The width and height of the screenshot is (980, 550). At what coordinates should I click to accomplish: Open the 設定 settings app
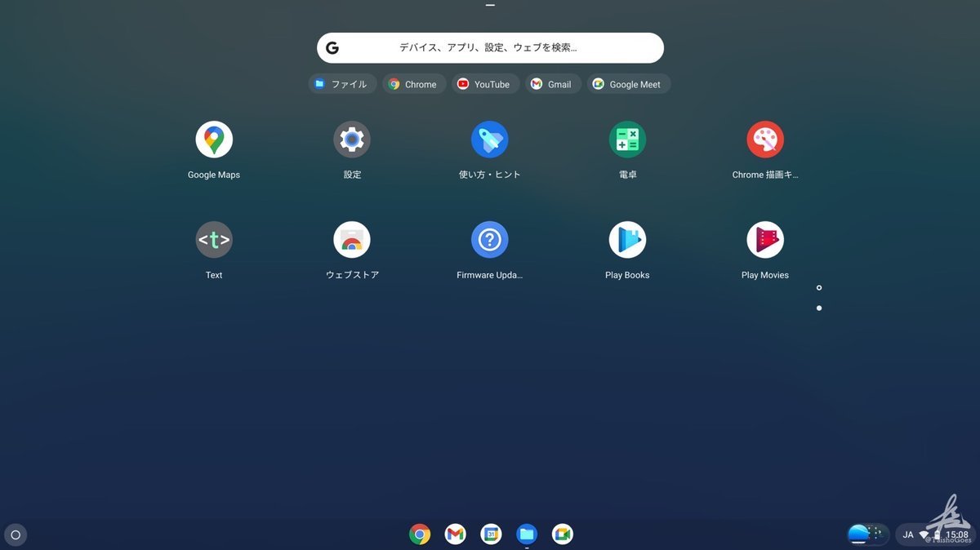(352, 139)
